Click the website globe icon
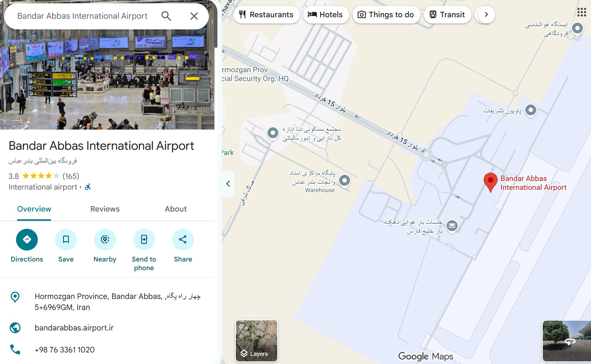591x364 pixels. pyautogui.click(x=15, y=328)
